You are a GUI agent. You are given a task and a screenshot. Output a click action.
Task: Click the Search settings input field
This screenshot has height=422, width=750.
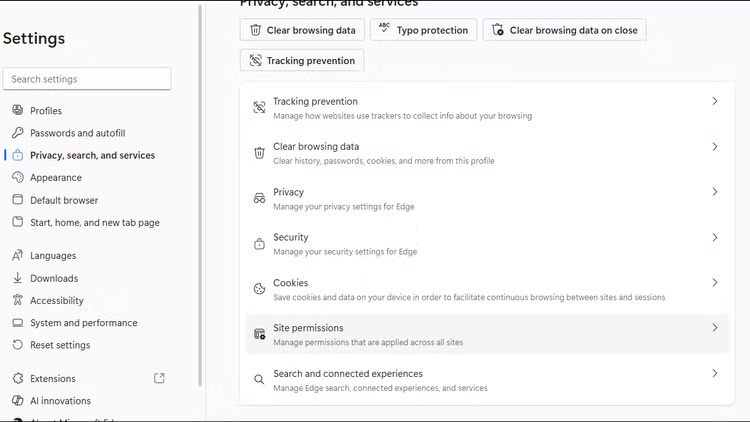[87, 79]
